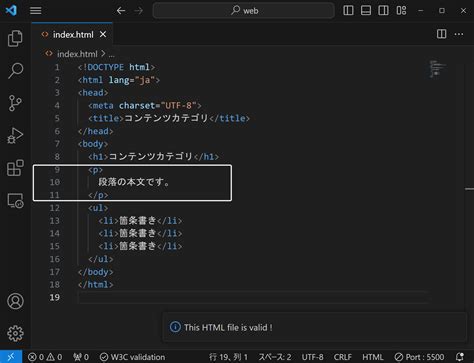Image resolution: width=474 pixels, height=363 pixels.
Task: Click line number 19 in gutter
Action: coord(55,297)
